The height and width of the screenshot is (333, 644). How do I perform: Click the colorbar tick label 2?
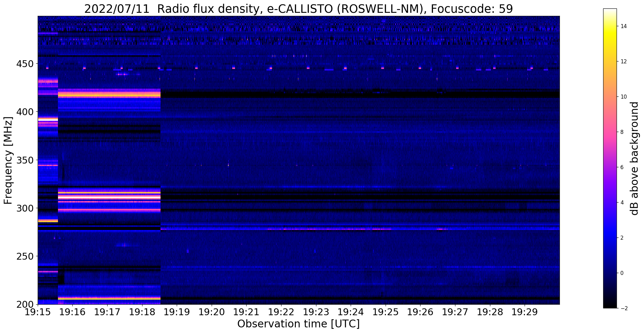[622, 238]
